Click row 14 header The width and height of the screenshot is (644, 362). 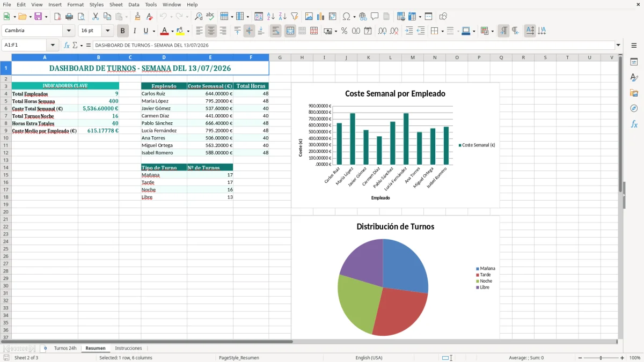5,167
